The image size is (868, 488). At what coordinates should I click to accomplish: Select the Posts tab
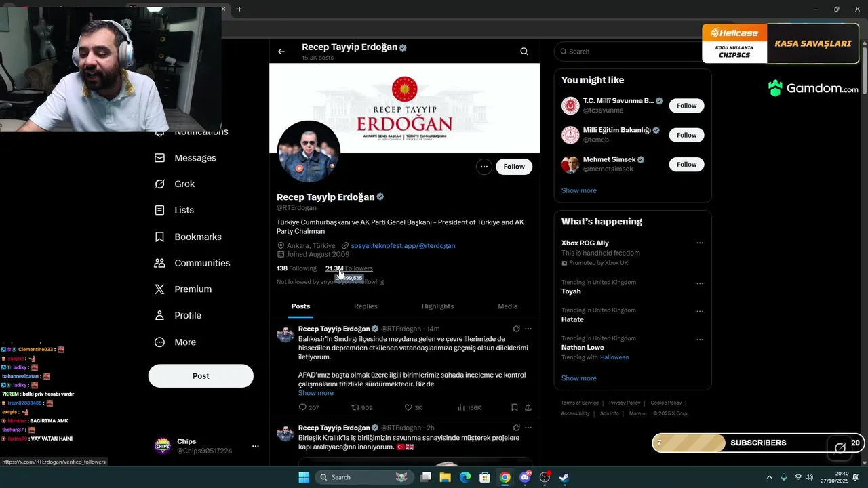click(301, 306)
